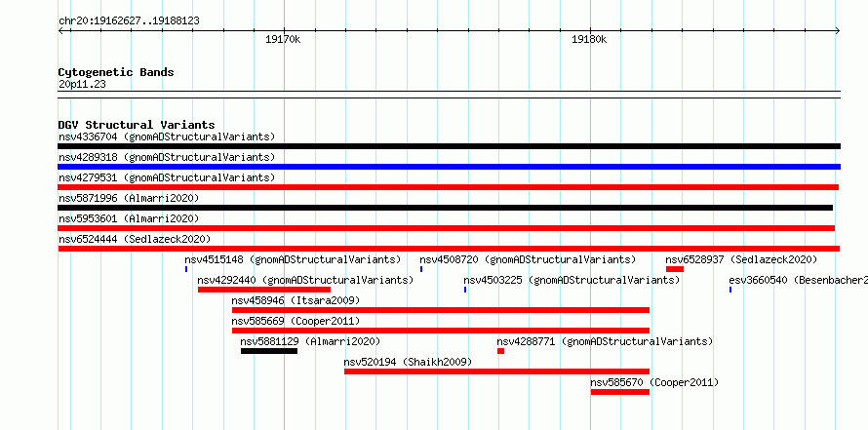This screenshot has width=868, height=430.
Task: Open nsv5871996 Almarri2020 label
Action: [x=129, y=198]
